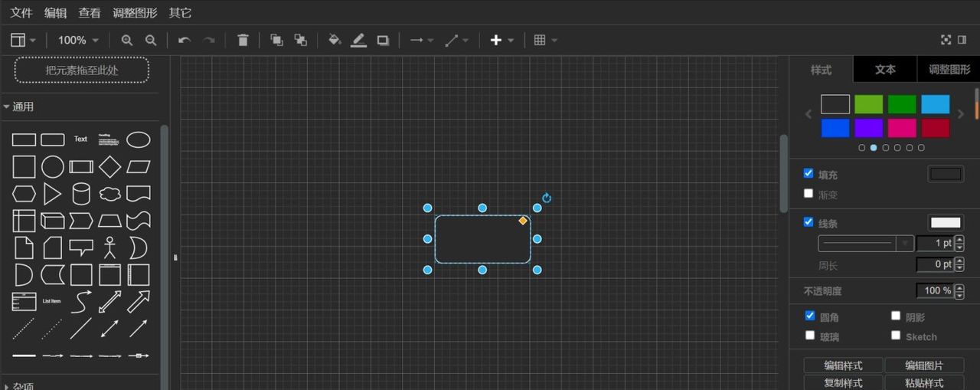Image resolution: width=980 pixels, height=390 pixels.
Task: Switch to the 文本 tab
Action: pos(885,70)
